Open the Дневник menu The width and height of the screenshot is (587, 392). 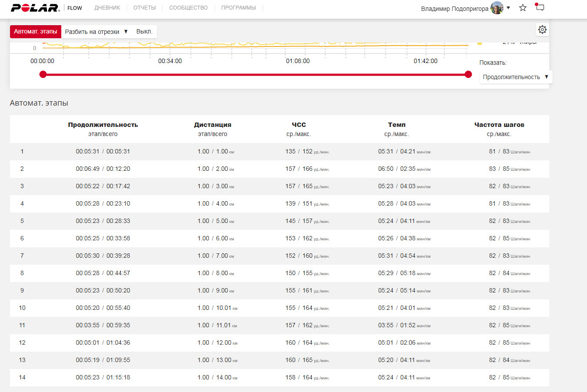pyautogui.click(x=107, y=8)
